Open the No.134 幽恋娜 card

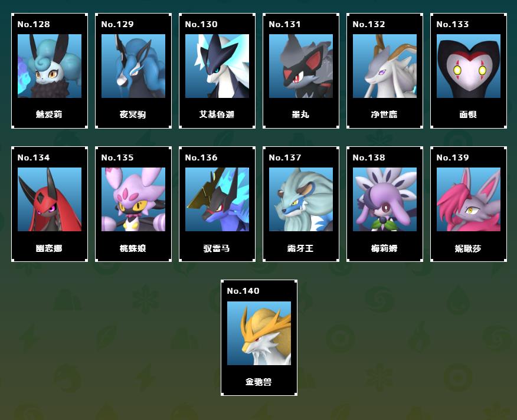50,204
